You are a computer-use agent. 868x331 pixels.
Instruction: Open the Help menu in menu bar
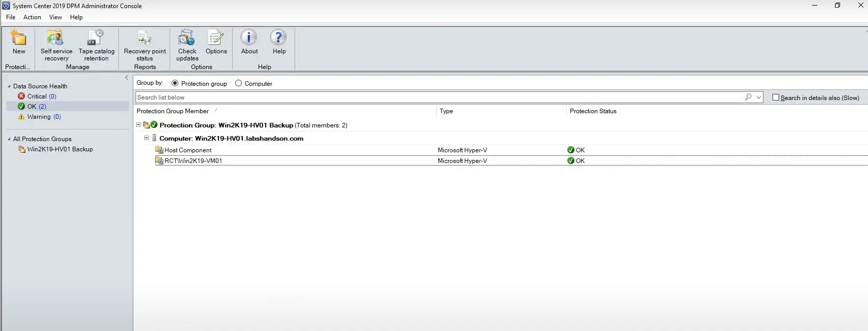click(76, 17)
